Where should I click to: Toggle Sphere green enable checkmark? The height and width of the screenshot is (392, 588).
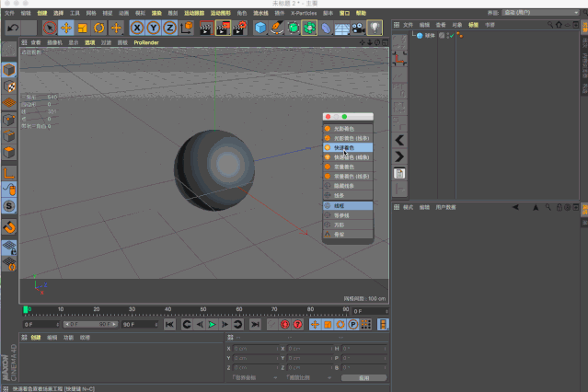point(452,36)
